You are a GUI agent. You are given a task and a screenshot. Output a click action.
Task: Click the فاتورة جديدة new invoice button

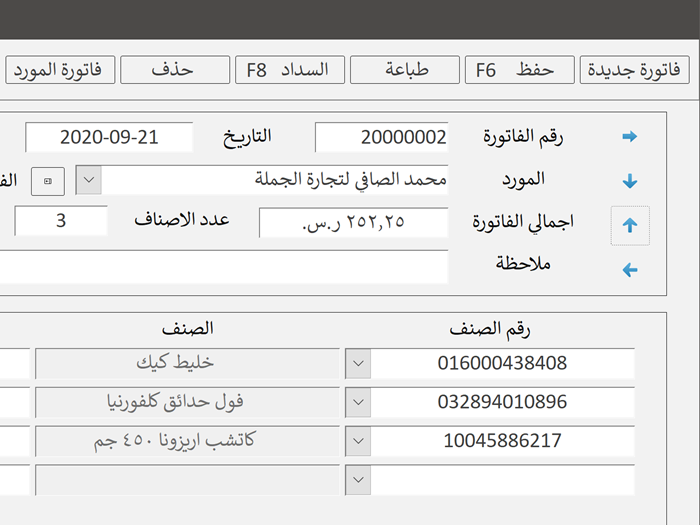pyautogui.click(x=635, y=70)
